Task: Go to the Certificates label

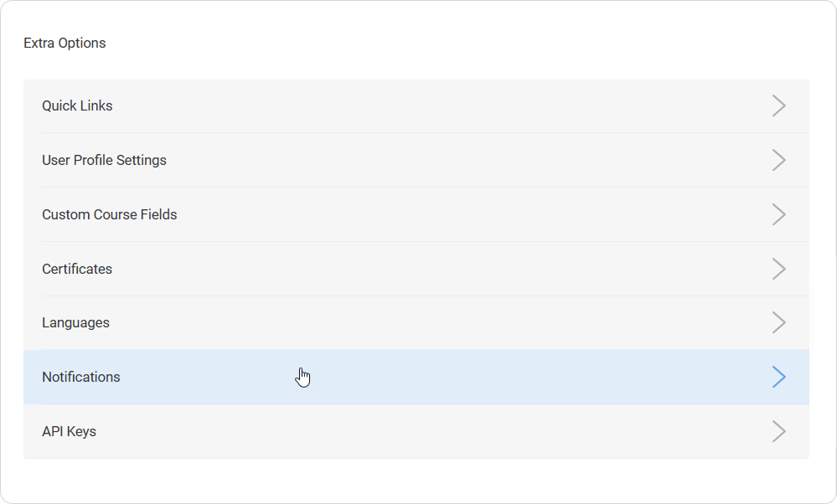Action: point(77,269)
